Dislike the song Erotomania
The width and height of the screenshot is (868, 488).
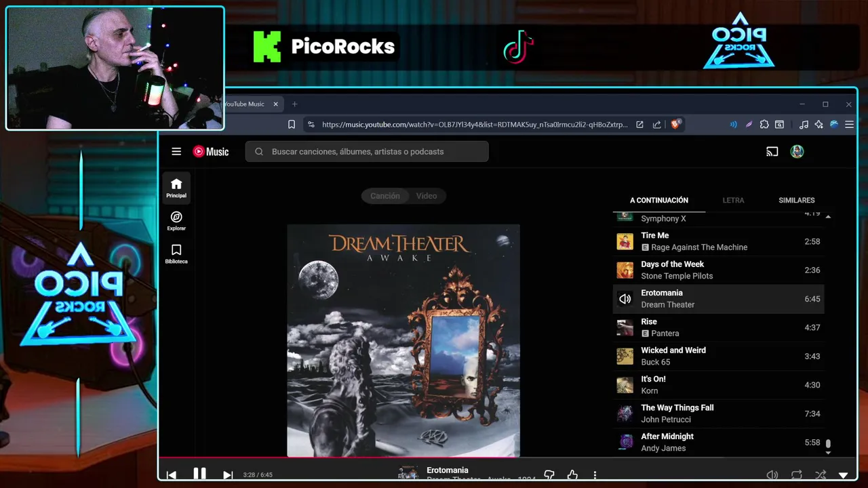point(549,475)
